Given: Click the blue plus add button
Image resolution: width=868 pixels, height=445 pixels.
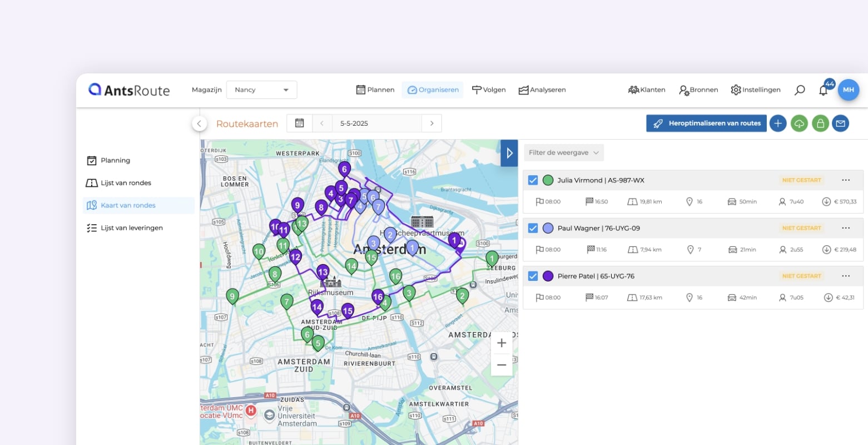Looking at the screenshot, I should click(778, 123).
